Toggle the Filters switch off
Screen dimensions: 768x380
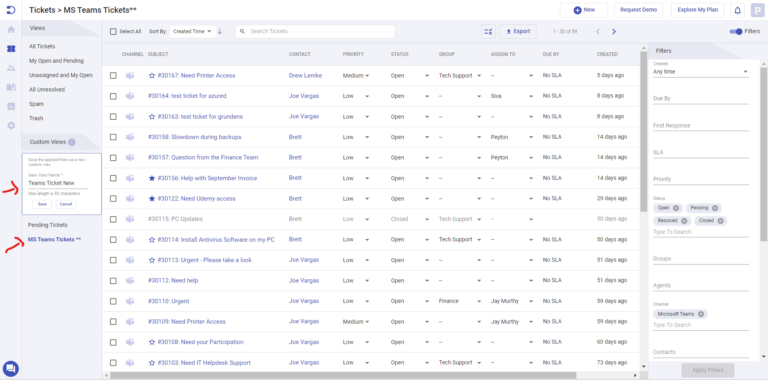tap(736, 31)
